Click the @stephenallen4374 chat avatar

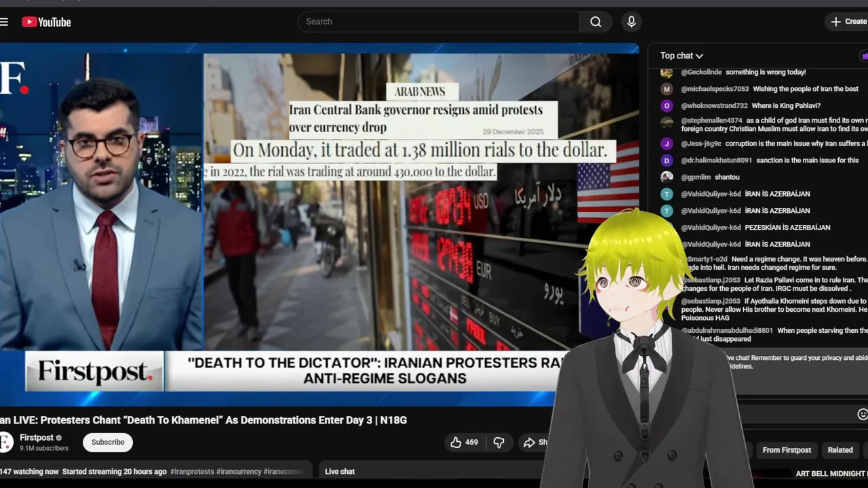tap(667, 123)
